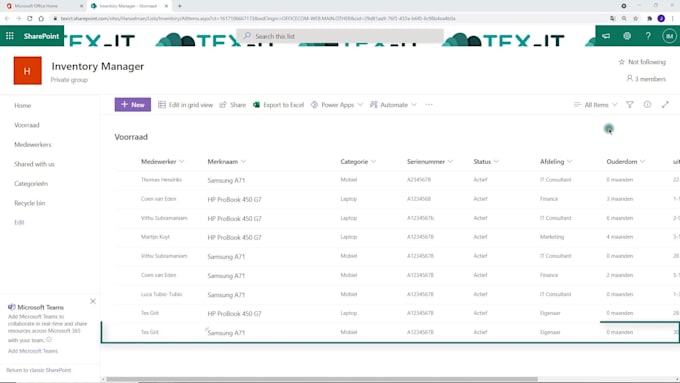The image size is (680, 383).
Task: Toggle the Not following star
Action: pos(621,62)
